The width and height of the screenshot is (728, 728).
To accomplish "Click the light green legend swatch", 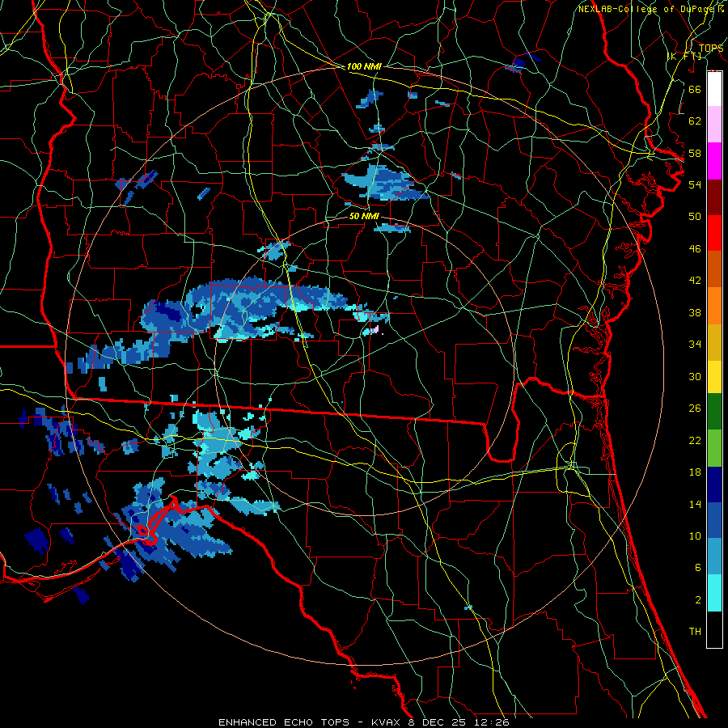I will pos(714,448).
